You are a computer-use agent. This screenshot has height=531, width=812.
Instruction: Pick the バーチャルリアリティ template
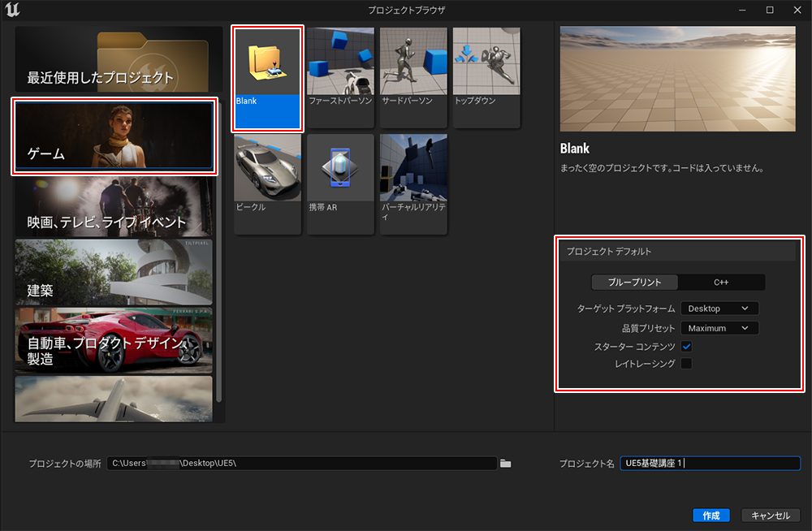[x=413, y=183]
